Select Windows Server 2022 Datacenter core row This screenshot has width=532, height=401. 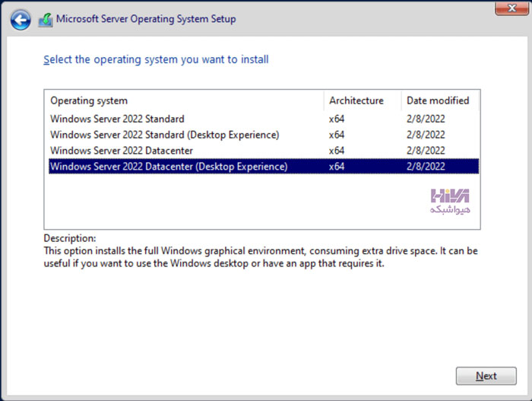264,151
